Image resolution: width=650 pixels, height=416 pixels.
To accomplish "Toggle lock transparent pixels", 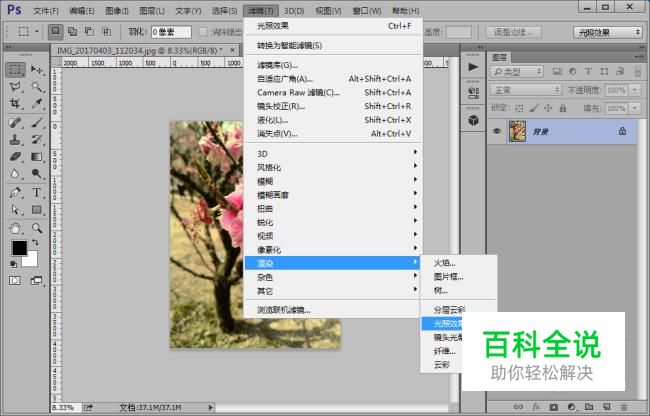I will coord(519,108).
